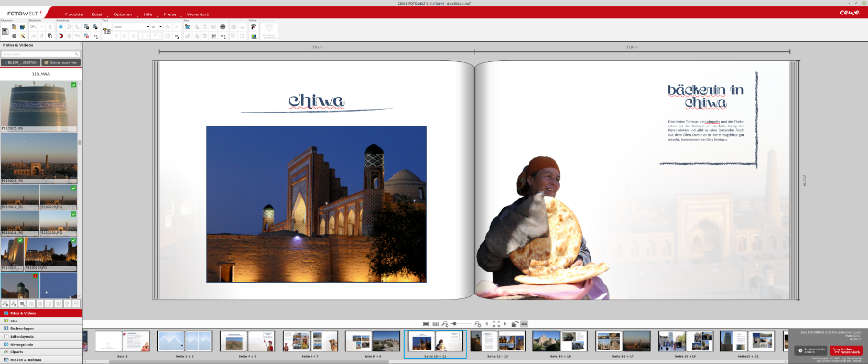The width and height of the screenshot is (868, 364).
Task: Expand the Hintergründe panel section
Action: coord(41,344)
